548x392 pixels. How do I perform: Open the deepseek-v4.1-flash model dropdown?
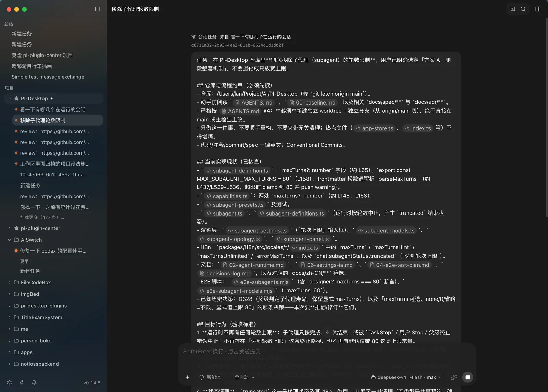coord(406,377)
